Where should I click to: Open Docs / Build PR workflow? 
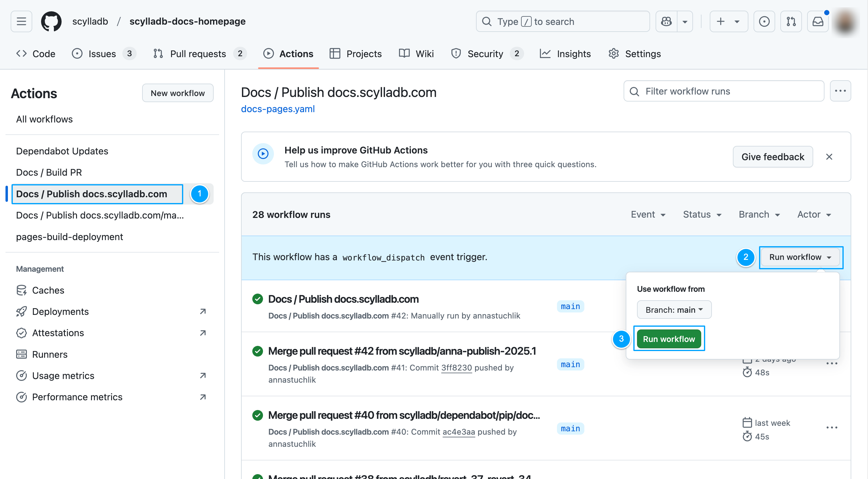click(49, 172)
